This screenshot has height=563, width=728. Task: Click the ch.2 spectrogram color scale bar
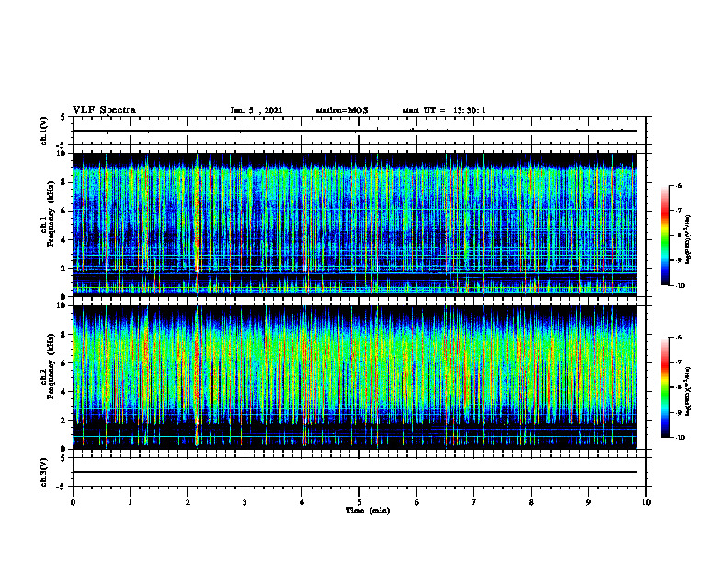click(x=665, y=387)
